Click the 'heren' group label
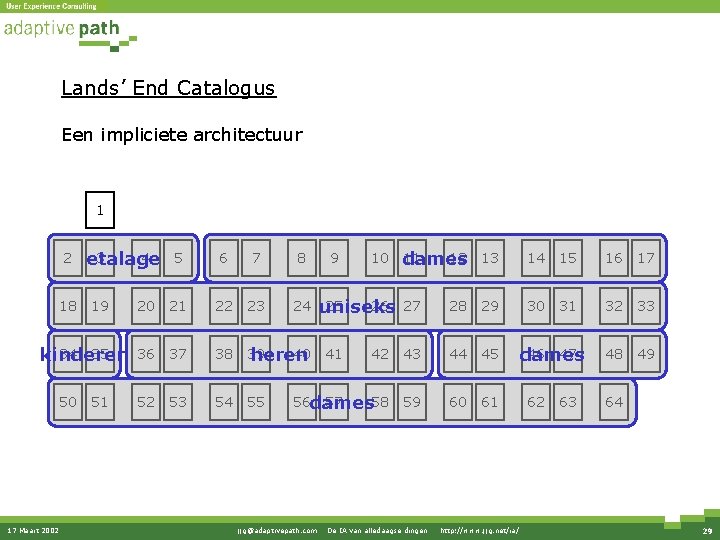This screenshot has height=540, width=720. coord(279,354)
